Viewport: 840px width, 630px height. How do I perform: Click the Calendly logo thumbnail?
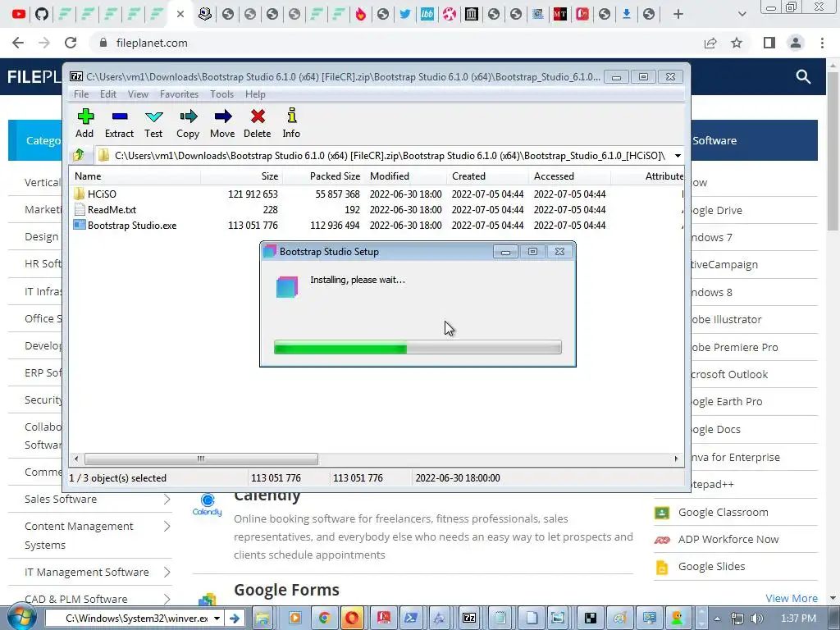pos(207,504)
